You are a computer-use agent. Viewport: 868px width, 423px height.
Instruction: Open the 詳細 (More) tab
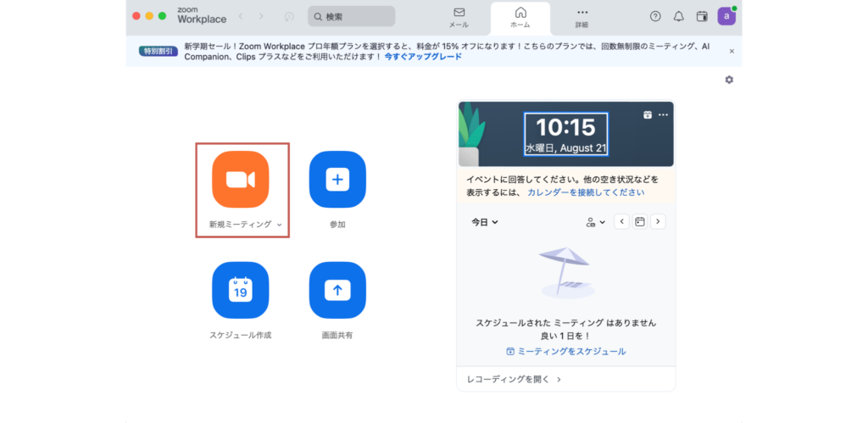click(x=581, y=17)
